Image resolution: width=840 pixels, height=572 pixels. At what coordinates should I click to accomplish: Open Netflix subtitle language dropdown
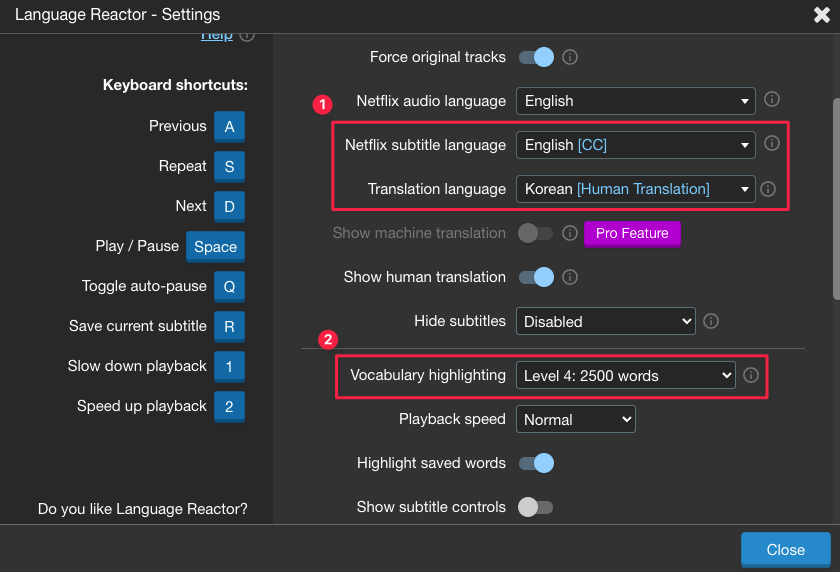pyautogui.click(x=635, y=145)
